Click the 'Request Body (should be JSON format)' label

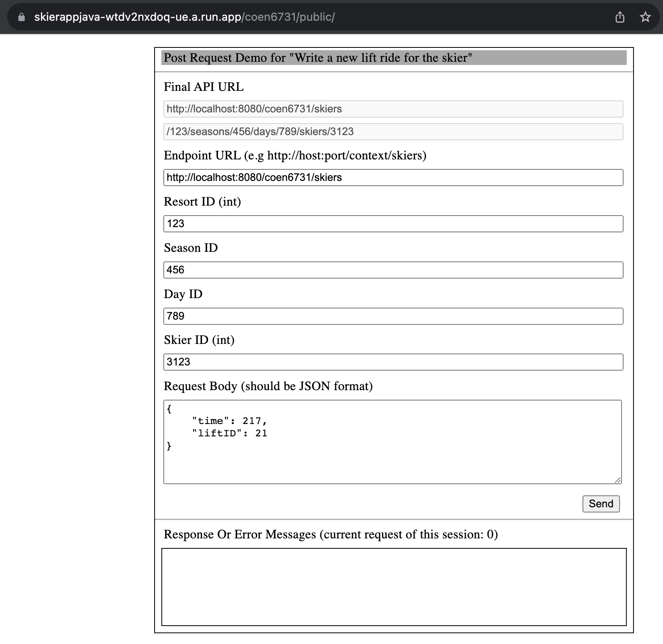[268, 386]
